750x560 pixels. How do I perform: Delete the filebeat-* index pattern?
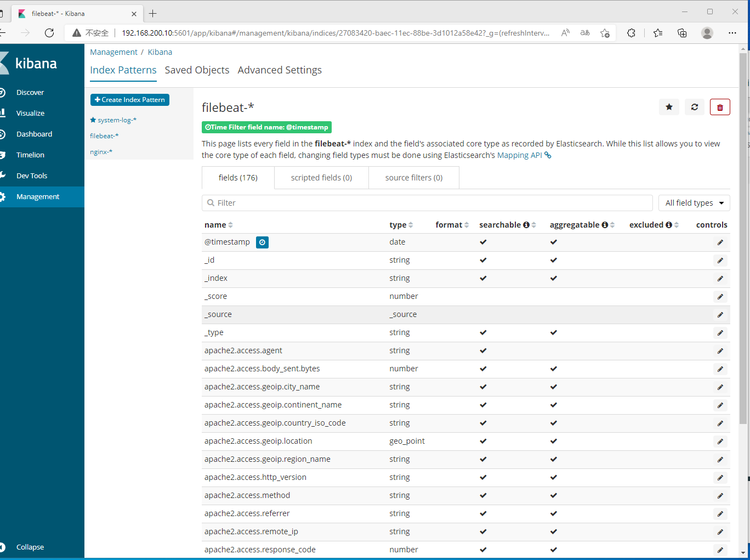pos(720,107)
